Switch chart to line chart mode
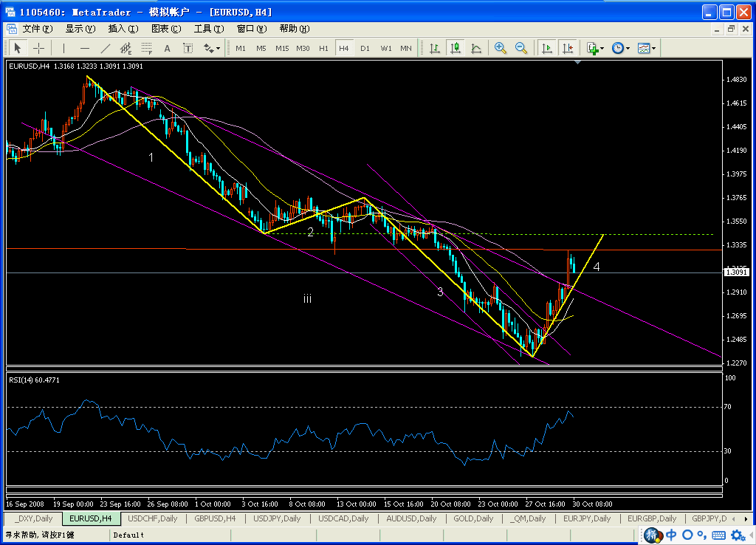The image size is (756, 545). click(476, 48)
